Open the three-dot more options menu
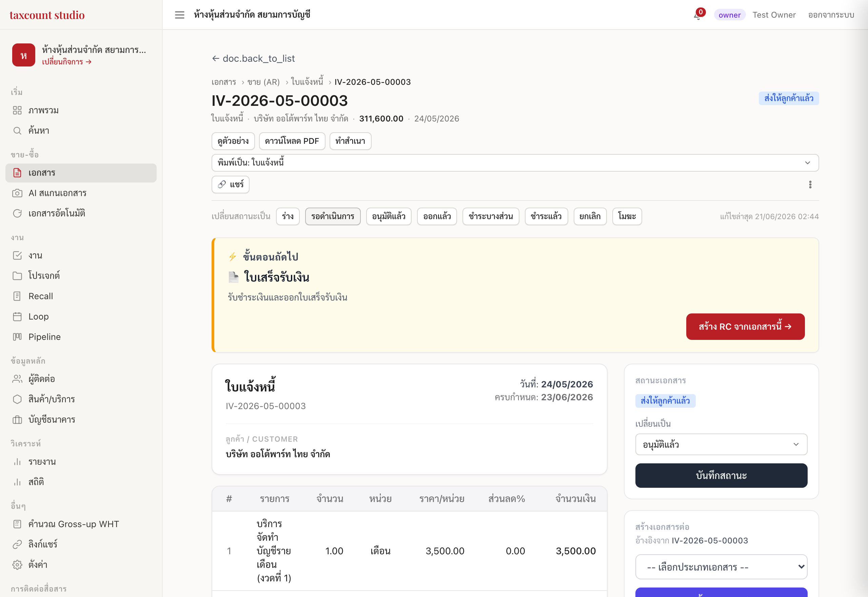The image size is (868, 597). pyautogui.click(x=810, y=185)
